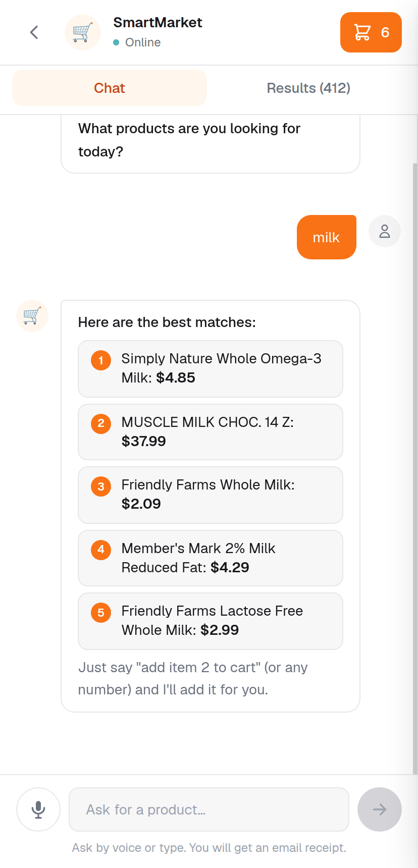
Task: Go back using the left chevron
Action: coord(34,32)
